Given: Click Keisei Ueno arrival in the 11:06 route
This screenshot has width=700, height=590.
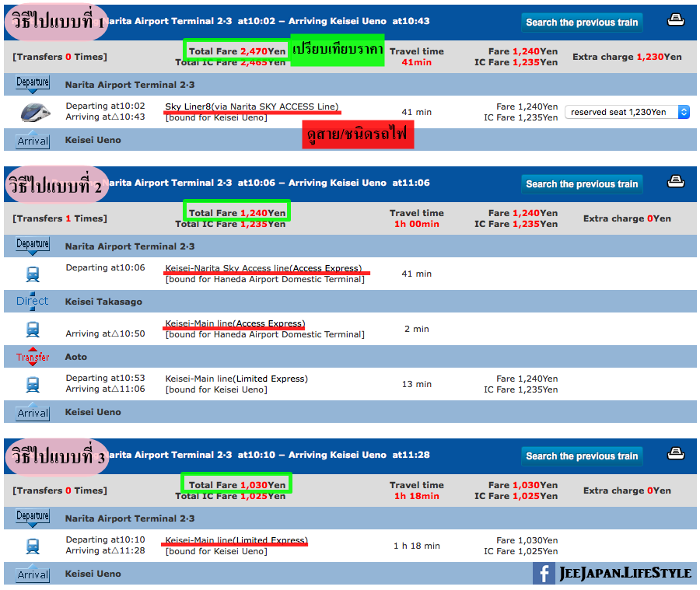Looking at the screenshot, I should pos(93,412).
